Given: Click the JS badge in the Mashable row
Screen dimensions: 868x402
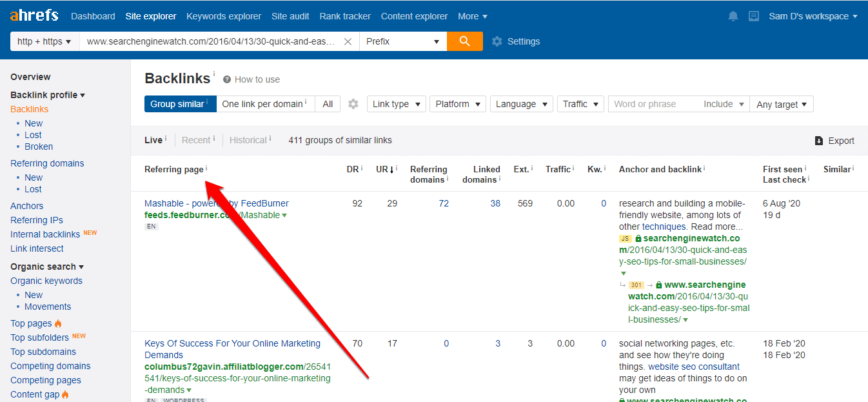Looking at the screenshot, I should point(626,238).
